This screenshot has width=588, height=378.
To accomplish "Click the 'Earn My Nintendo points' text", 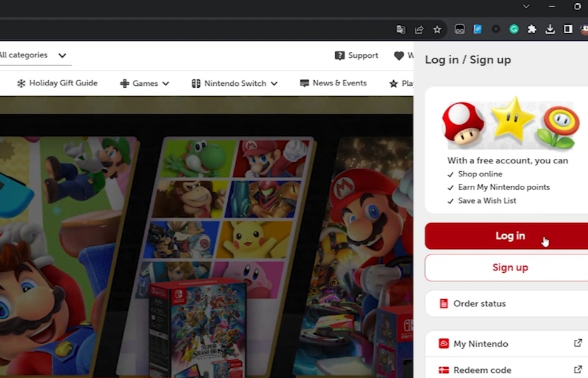I will [503, 187].
